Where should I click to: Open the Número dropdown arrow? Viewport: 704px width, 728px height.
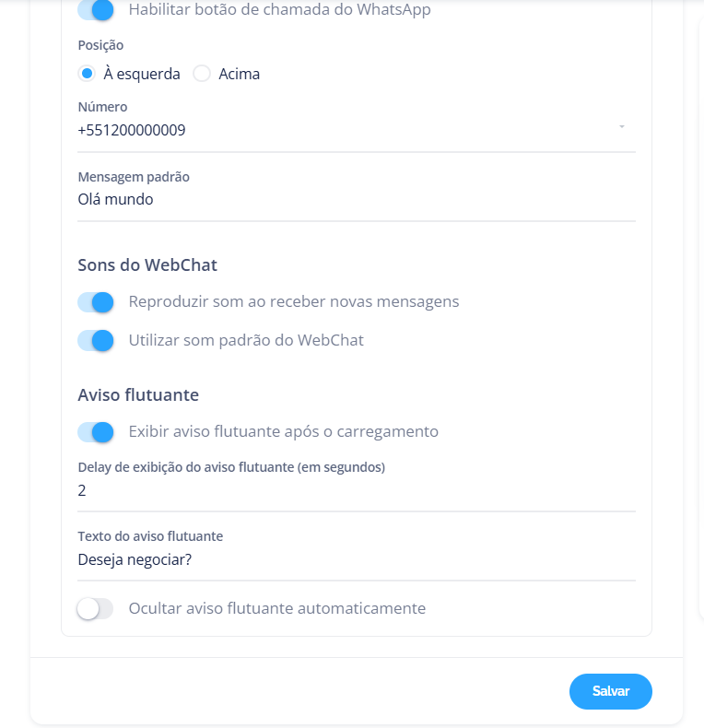pos(622,126)
